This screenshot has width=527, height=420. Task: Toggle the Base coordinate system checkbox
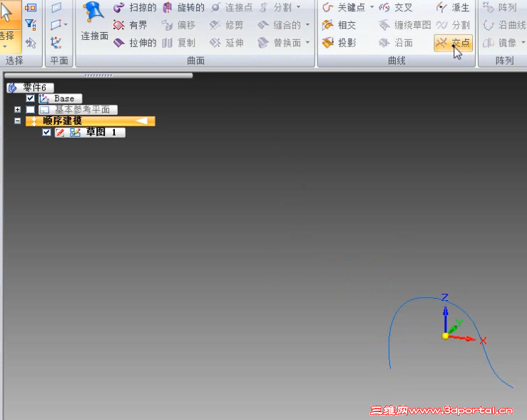tap(30, 98)
